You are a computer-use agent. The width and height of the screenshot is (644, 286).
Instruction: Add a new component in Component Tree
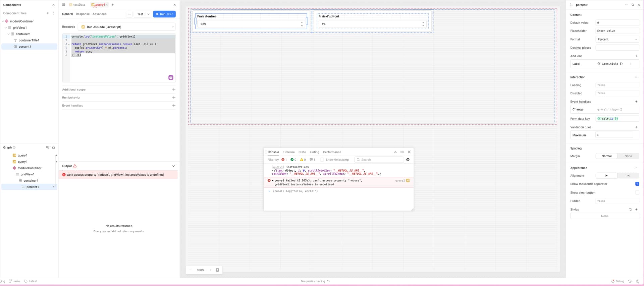(x=48, y=13)
